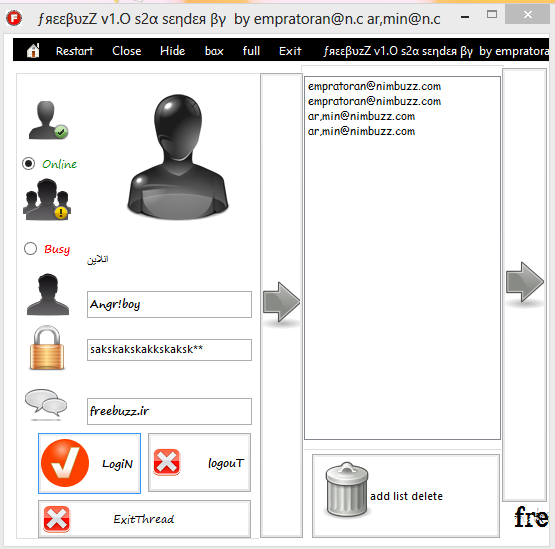Image resolution: width=555 pixels, height=549 pixels.
Task: Focus the username field containing Angr!boy
Action: (169, 304)
